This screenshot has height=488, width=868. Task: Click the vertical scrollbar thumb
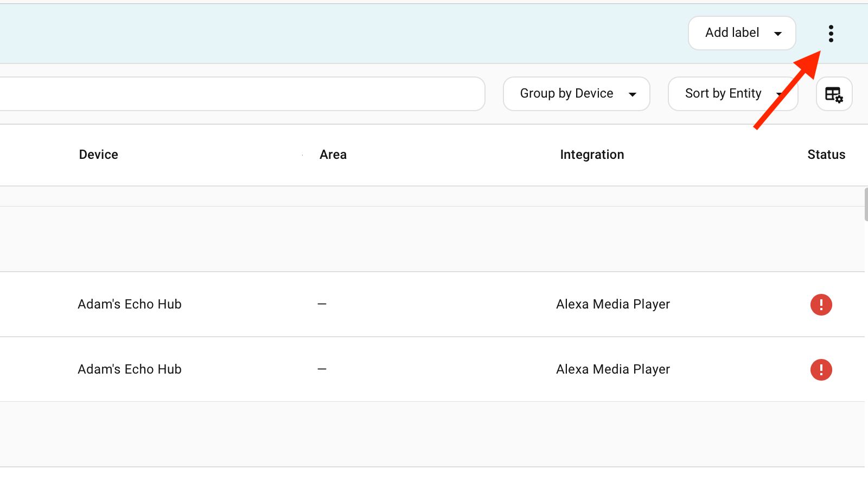pyautogui.click(x=866, y=204)
